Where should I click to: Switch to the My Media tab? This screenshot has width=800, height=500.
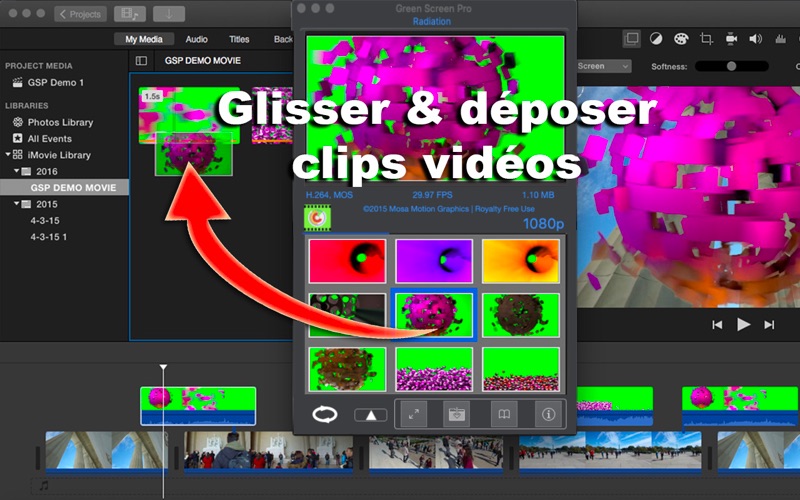pyautogui.click(x=144, y=39)
